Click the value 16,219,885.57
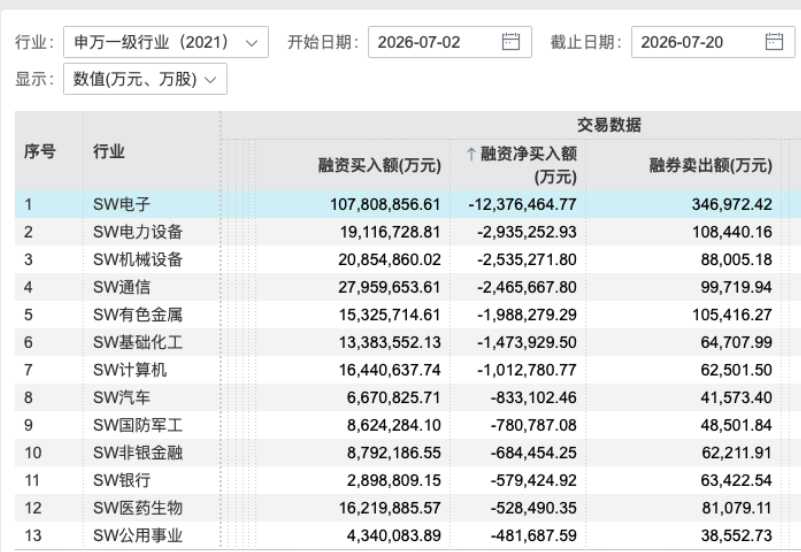 (x=390, y=508)
